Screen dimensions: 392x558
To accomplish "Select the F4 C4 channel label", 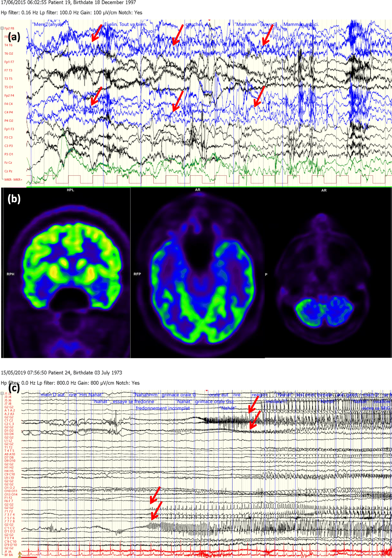I will tap(8, 104).
